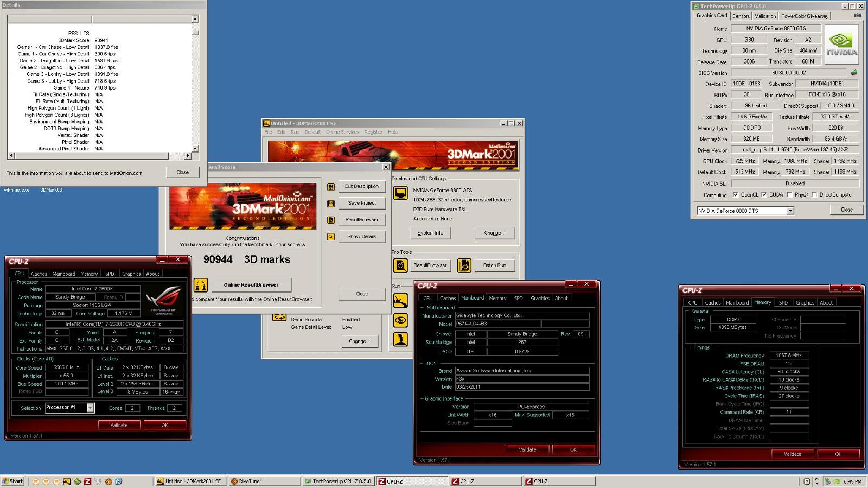This screenshot has width=868, height=488.
Task: Toggle the DirectCompute checkbox in GPU-Z
Action: point(814,194)
